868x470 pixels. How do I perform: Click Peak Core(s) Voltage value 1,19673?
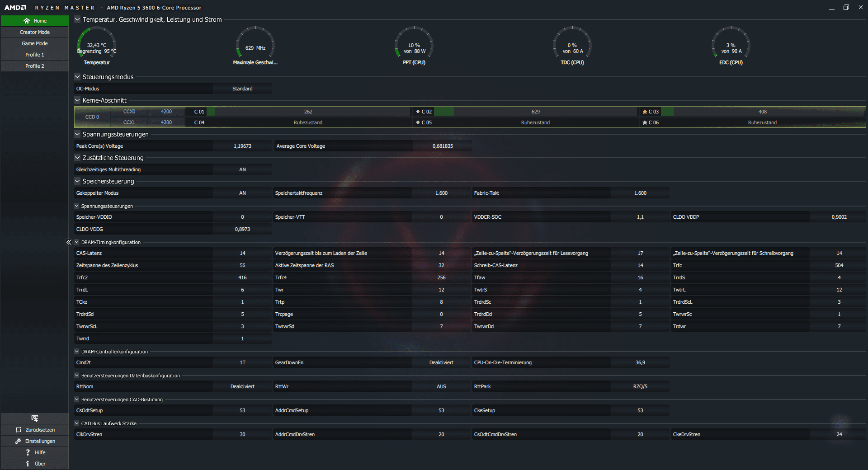(x=242, y=146)
